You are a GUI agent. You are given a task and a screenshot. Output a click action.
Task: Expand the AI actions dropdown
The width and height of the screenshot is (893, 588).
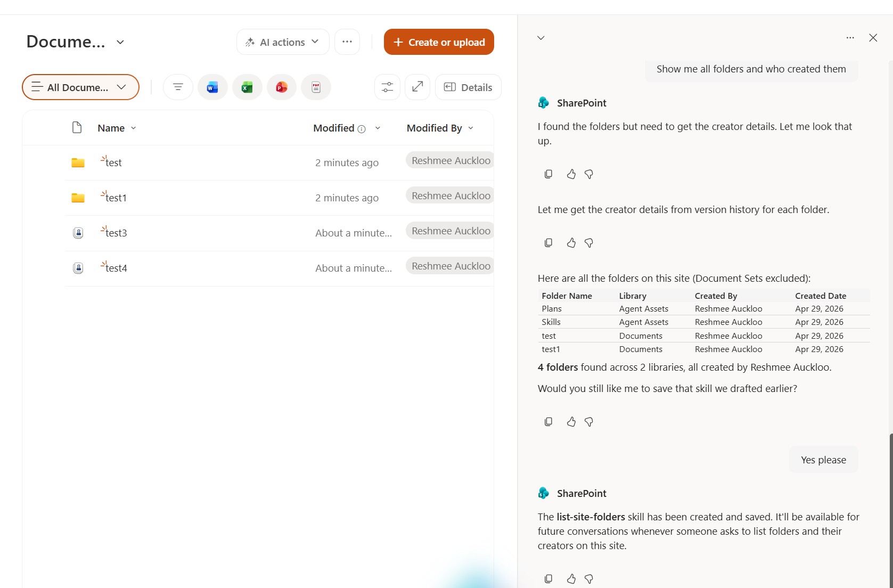[x=282, y=42]
